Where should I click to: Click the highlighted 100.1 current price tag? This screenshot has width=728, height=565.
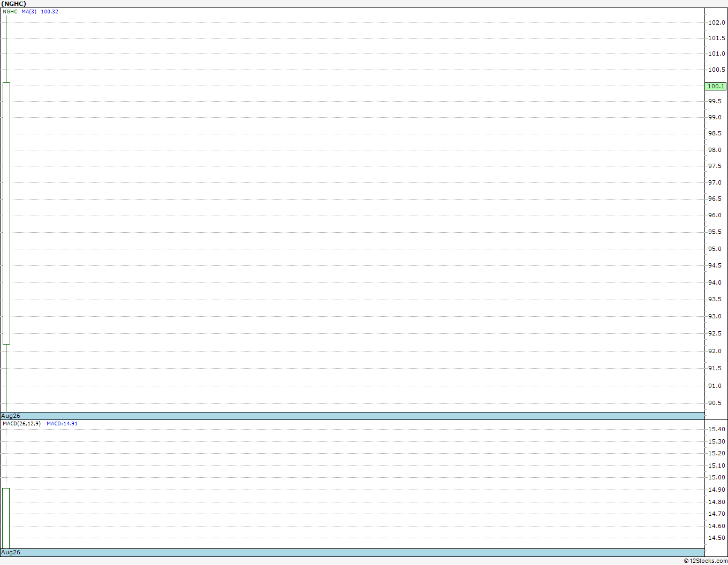click(x=716, y=86)
